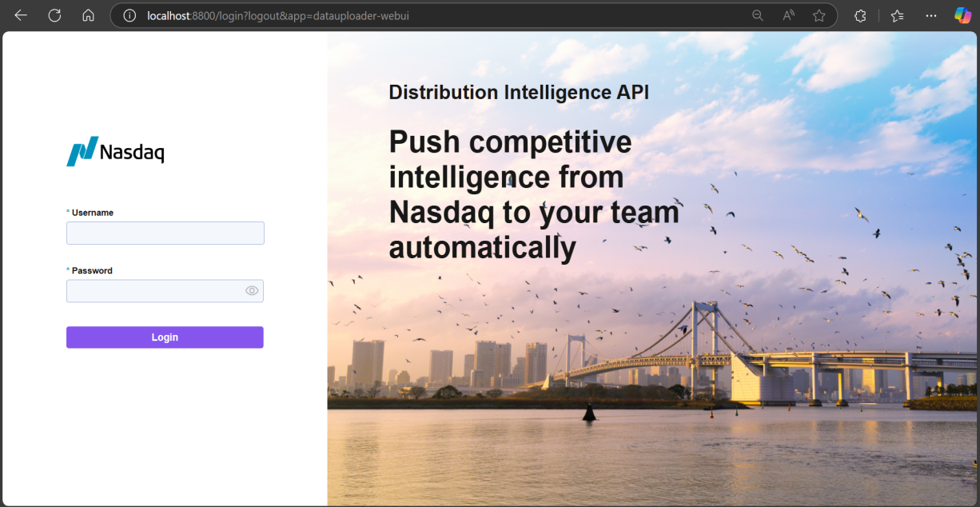
Task: Click the browser address bar URL
Action: [278, 15]
